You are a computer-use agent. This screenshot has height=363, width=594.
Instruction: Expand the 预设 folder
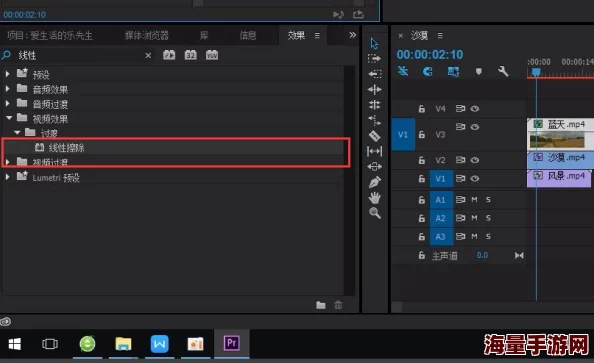point(7,74)
